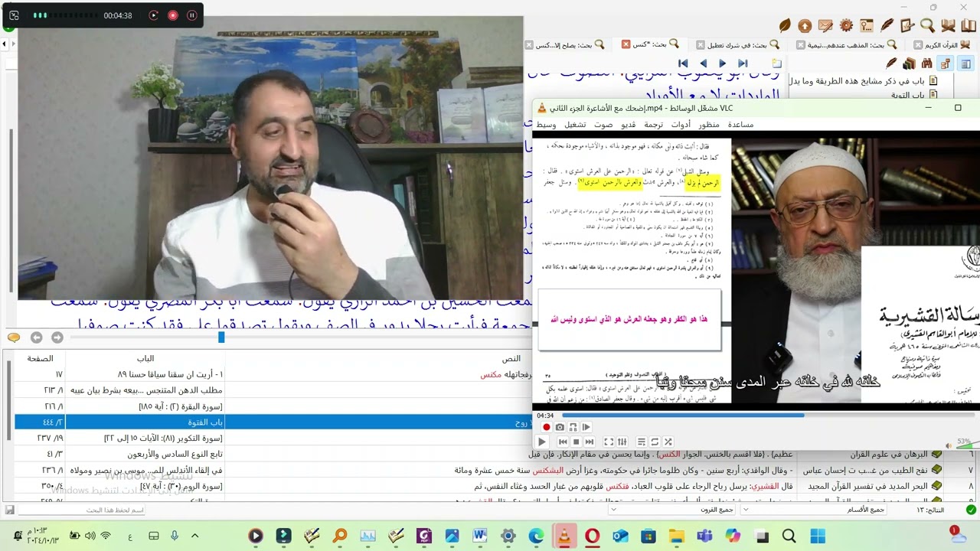
Task: Skip to next media in VLC
Action: coord(590,442)
